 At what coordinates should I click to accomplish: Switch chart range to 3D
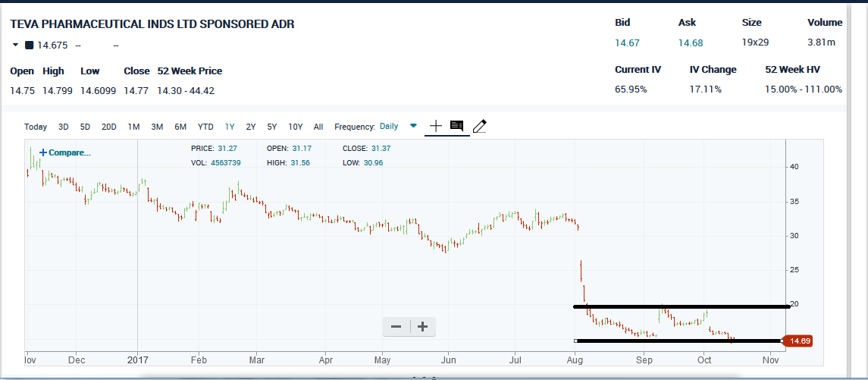(64, 127)
